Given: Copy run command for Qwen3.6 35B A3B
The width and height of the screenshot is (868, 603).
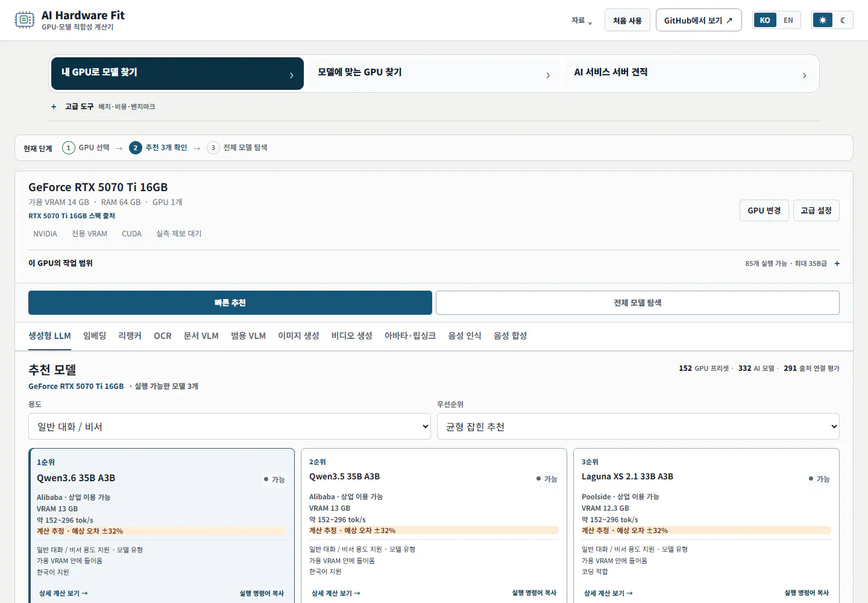Looking at the screenshot, I should (262, 593).
